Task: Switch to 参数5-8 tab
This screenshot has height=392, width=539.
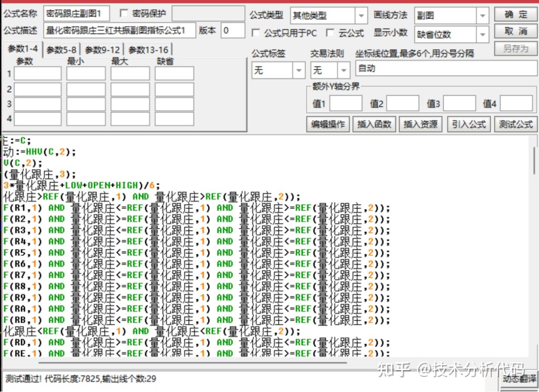Action: [x=61, y=50]
